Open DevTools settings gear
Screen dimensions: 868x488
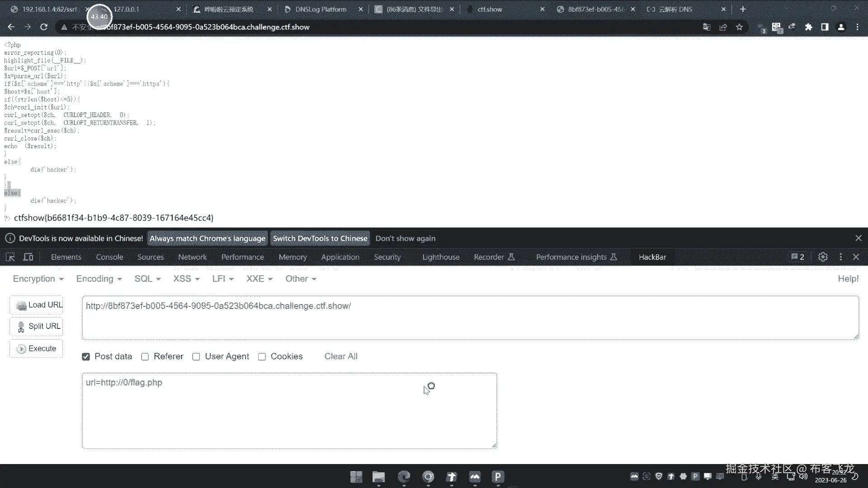coord(823,257)
